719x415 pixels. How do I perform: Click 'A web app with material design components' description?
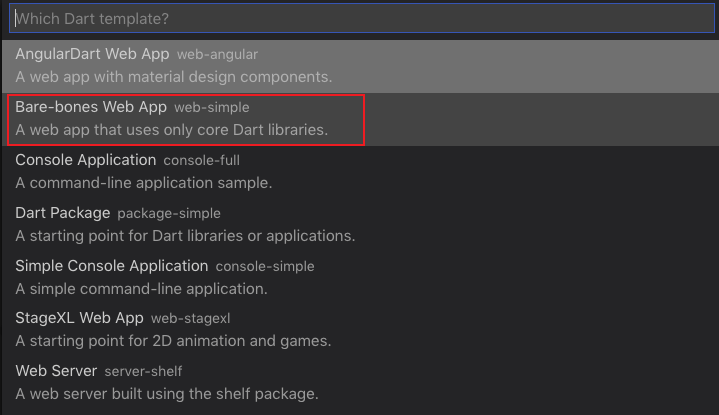(x=174, y=77)
